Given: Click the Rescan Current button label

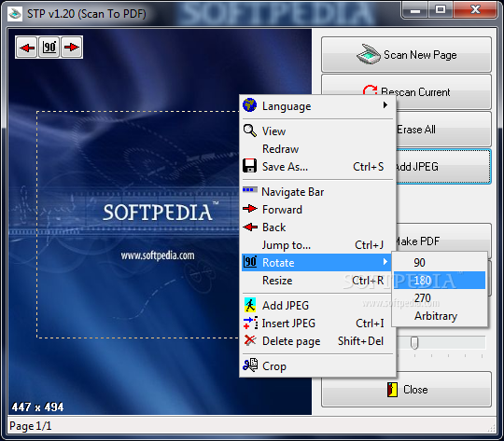Looking at the screenshot, I should pyautogui.click(x=415, y=92).
